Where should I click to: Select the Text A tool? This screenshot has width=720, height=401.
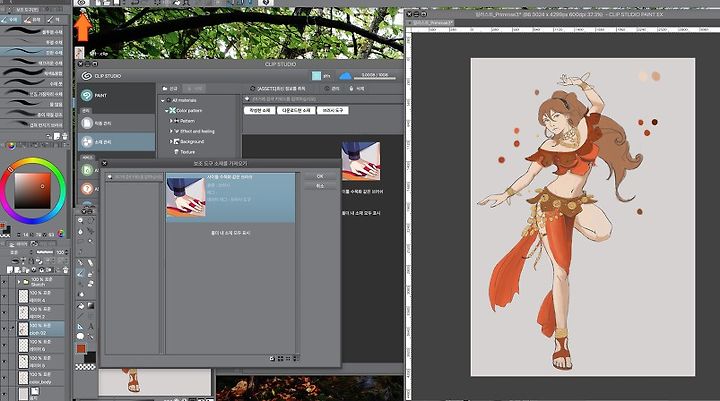(91, 326)
